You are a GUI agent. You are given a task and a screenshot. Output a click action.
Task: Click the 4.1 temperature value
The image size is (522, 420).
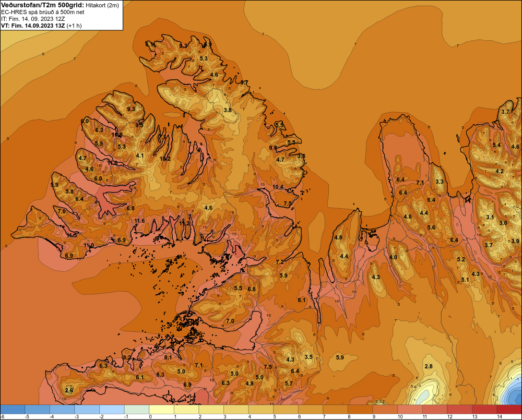click(140, 155)
